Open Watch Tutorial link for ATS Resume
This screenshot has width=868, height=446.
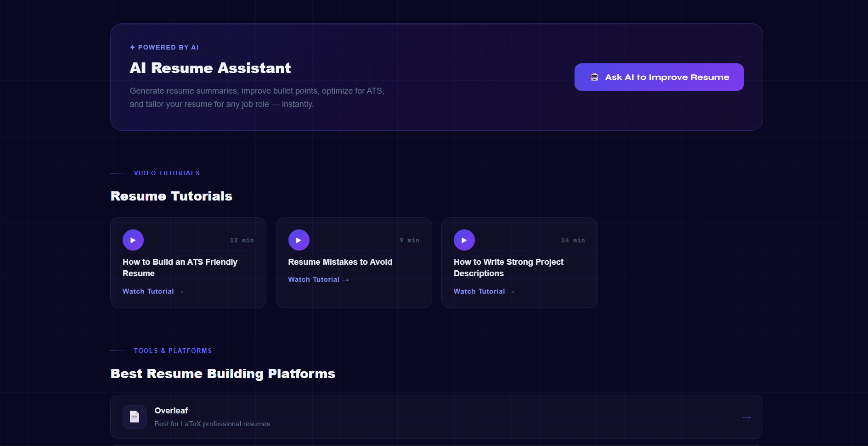(152, 291)
